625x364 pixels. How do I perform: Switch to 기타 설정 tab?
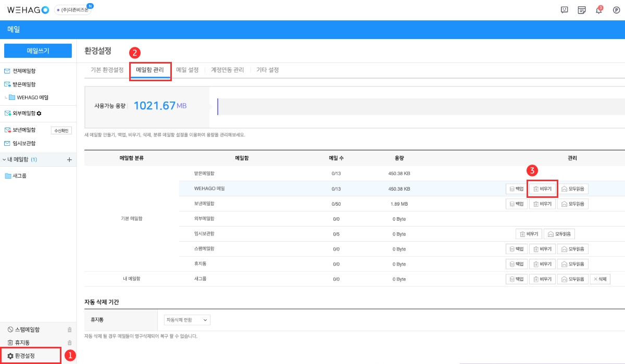[x=267, y=70]
